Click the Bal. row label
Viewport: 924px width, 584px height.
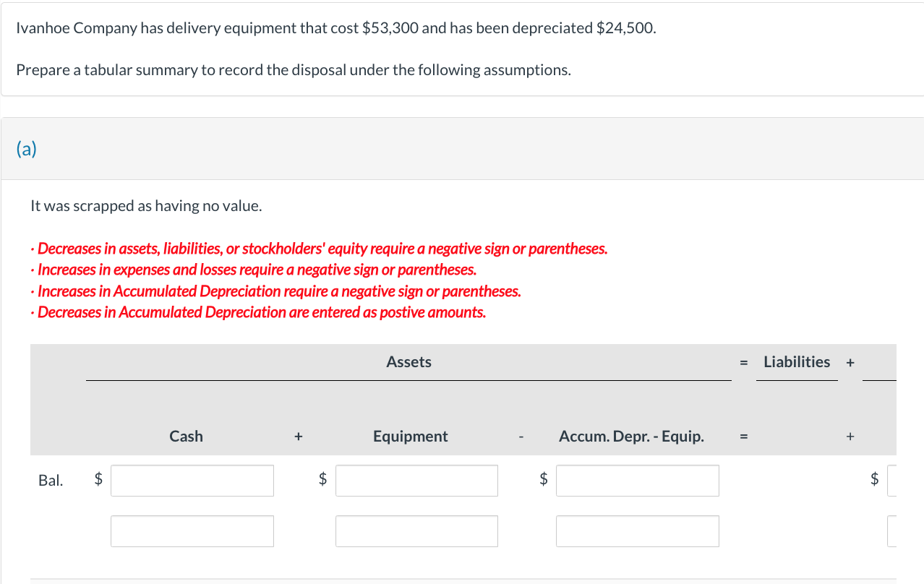click(x=50, y=481)
